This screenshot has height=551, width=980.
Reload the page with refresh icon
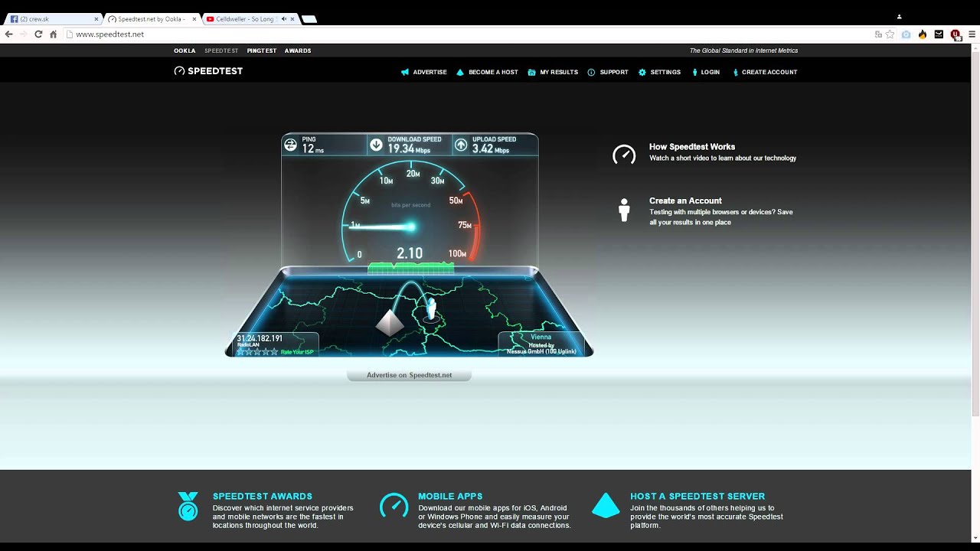coord(38,34)
